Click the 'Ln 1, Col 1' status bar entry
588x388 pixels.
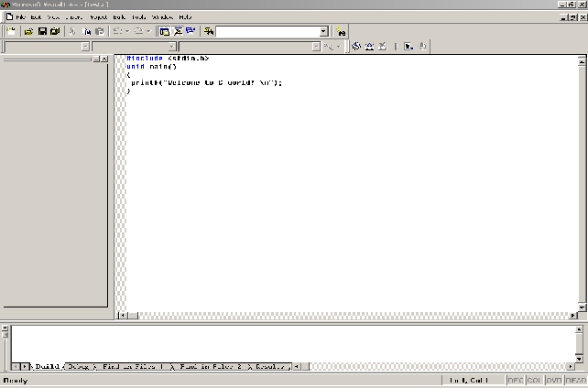[469, 381]
